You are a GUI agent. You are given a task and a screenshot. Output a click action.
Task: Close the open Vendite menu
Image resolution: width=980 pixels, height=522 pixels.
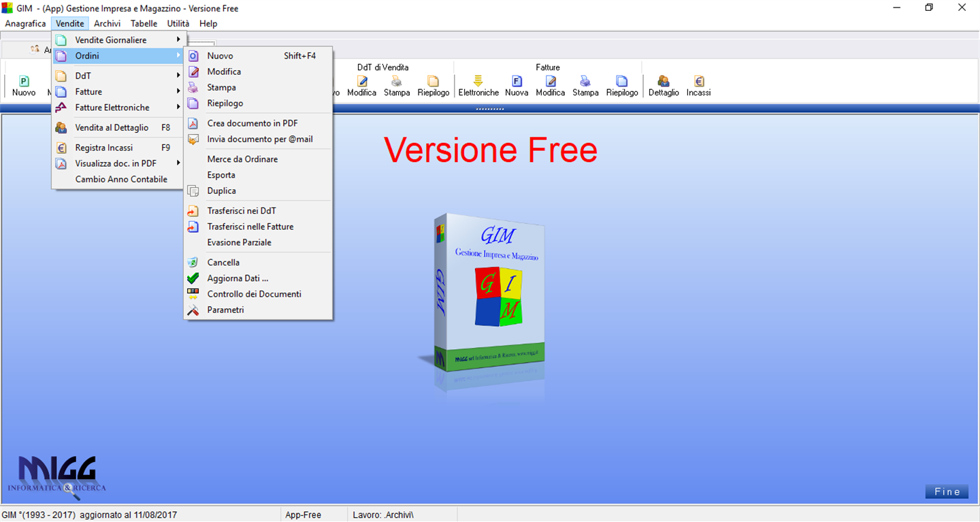coord(70,23)
